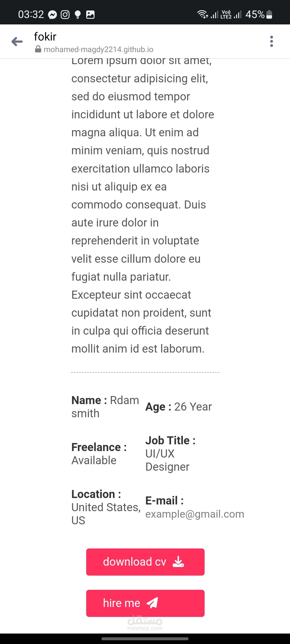
Task: Tap the example@gmail.com email address
Action: pyautogui.click(x=195, y=514)
